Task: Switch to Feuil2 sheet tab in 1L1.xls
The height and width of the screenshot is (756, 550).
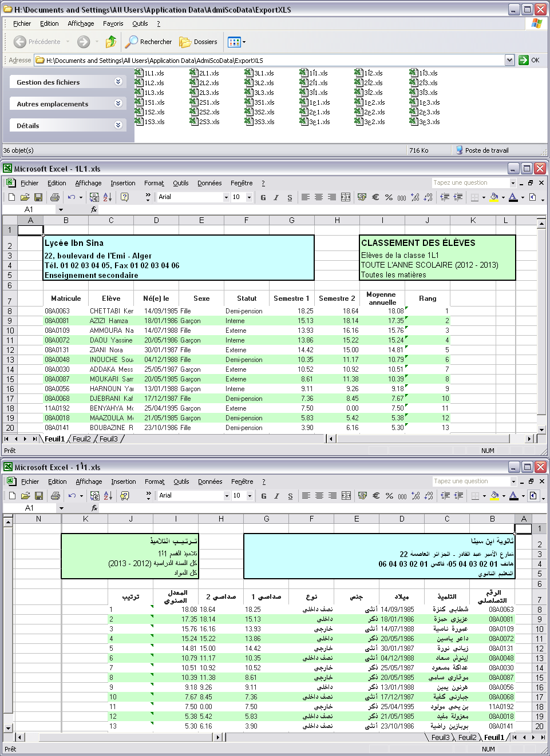Action: pos(81,439)
